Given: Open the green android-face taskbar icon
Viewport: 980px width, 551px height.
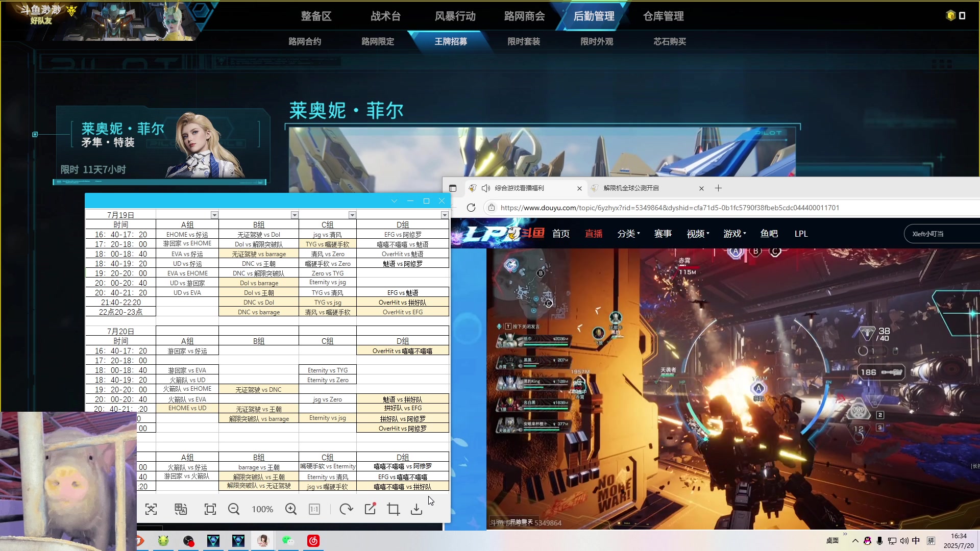Looking at the screenshot, I should tap(163, 541).
